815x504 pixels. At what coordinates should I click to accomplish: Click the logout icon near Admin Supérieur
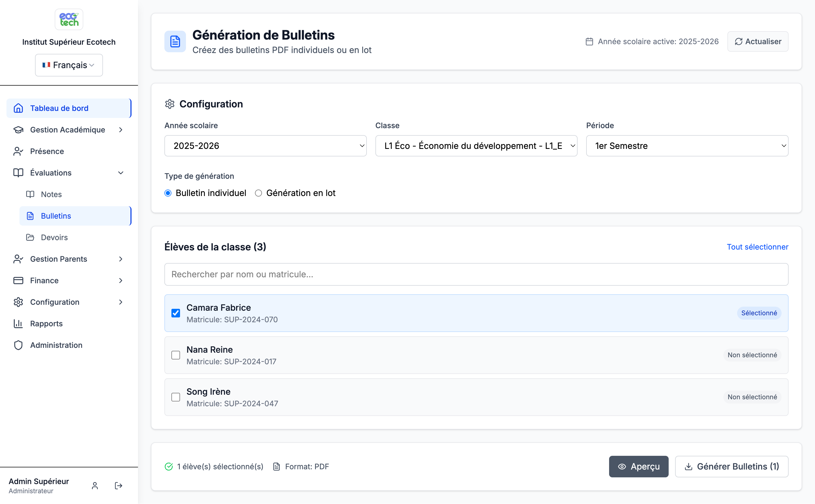tap(118, 486)
